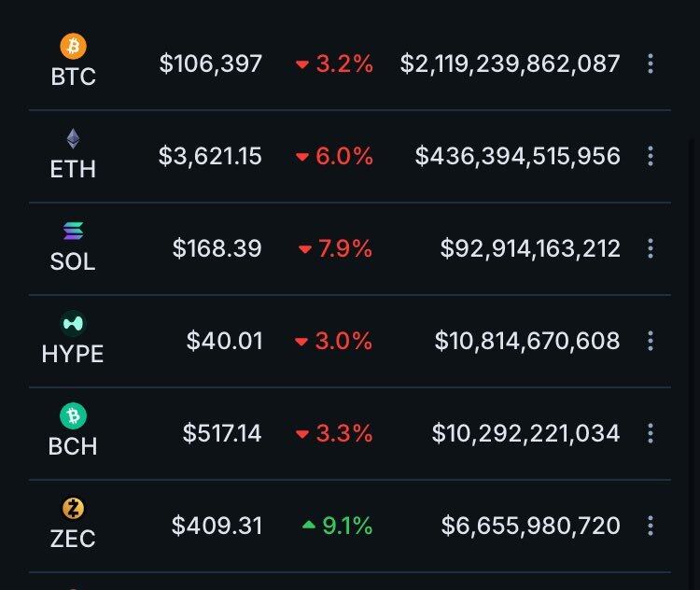Click the Solana SOL logo icon
700x590 pixels.
click(x=73, y=231)
